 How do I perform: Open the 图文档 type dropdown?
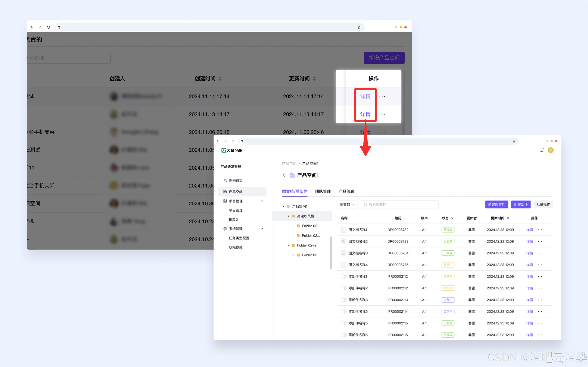347,205
